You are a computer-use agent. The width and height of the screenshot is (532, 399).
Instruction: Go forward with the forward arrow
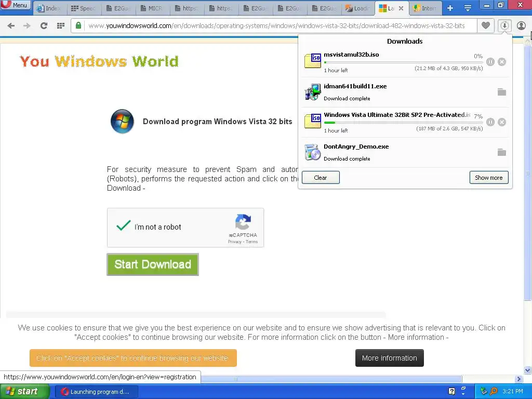click(x=27, y=26)
